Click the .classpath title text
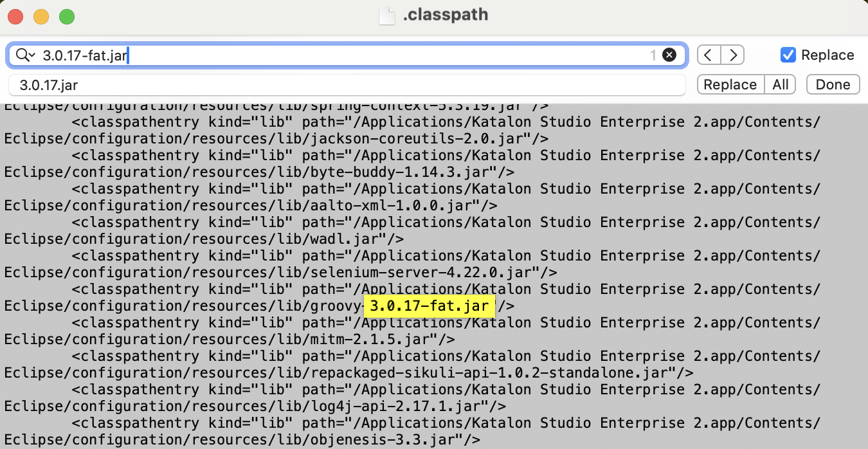 click(x=445, y=15)
